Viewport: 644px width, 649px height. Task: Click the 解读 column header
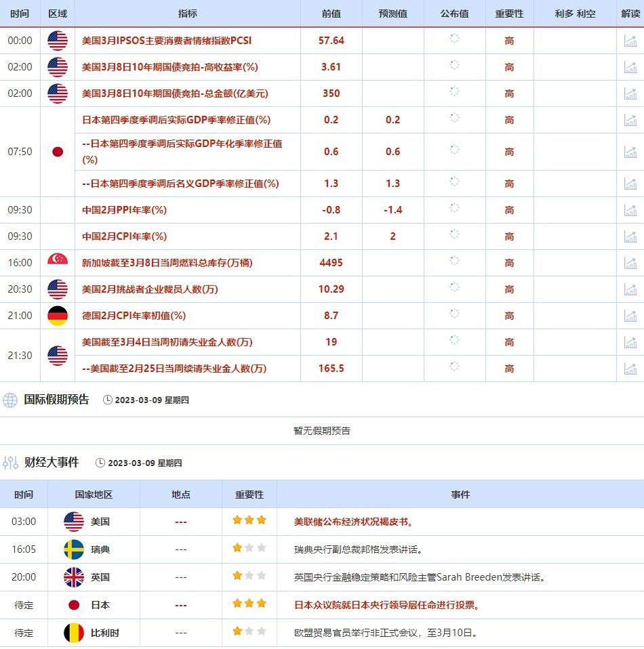coord(630,14)
